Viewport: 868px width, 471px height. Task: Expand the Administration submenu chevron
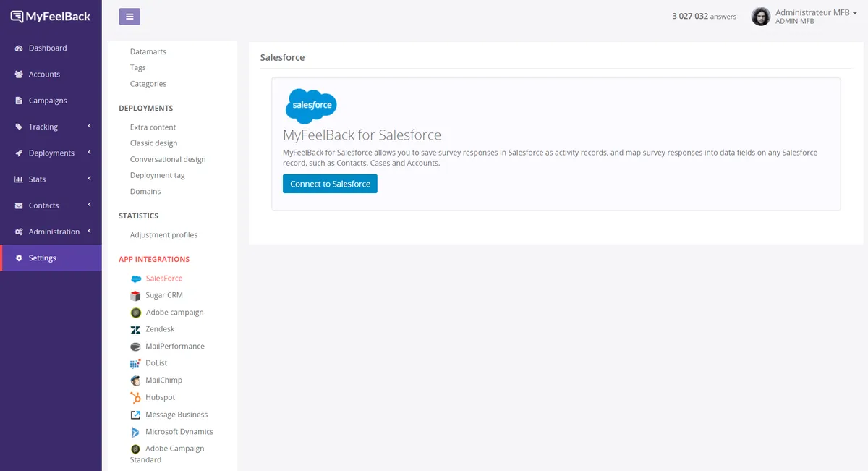click(89, 232)
